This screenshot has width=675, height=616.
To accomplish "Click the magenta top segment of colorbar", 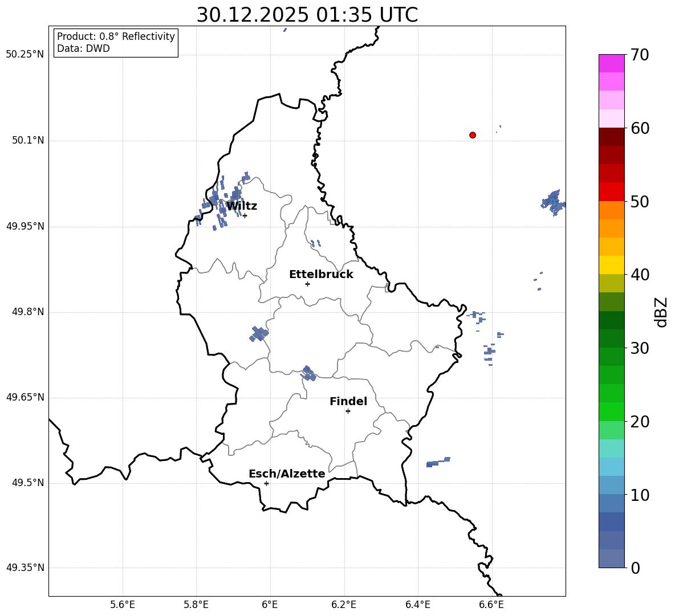I will click(x=611, y=63).
